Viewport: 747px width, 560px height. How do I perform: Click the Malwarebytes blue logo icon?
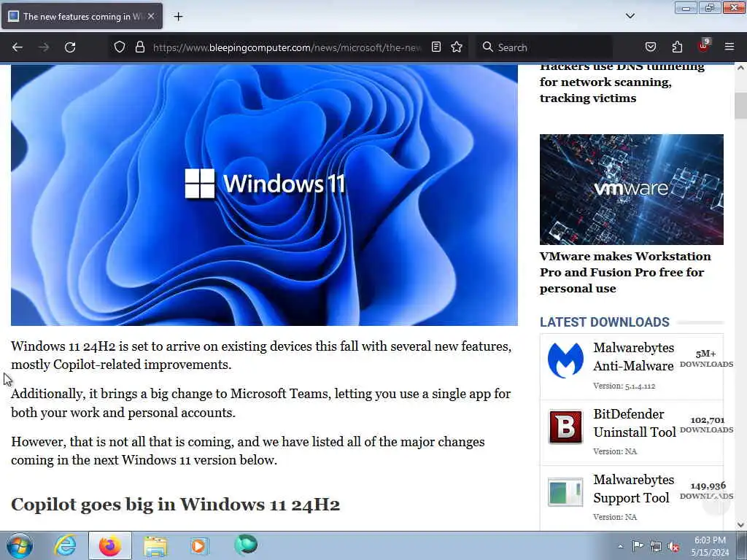pos(565,360)
